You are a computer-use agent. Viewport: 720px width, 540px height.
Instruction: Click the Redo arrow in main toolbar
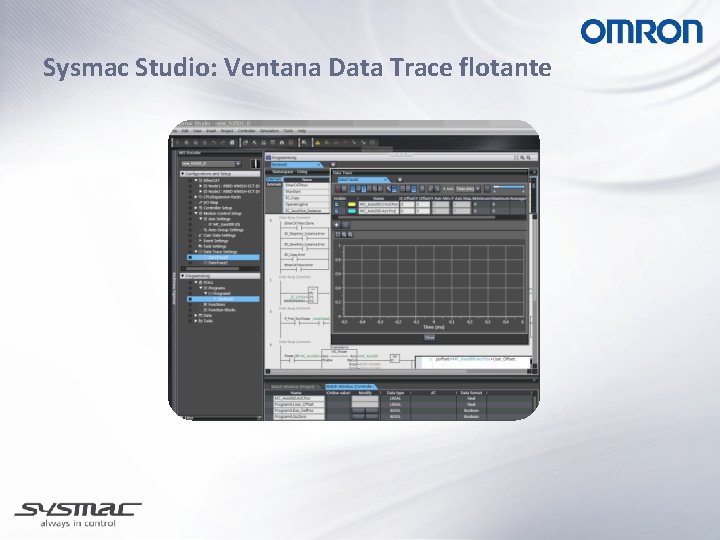223,142
